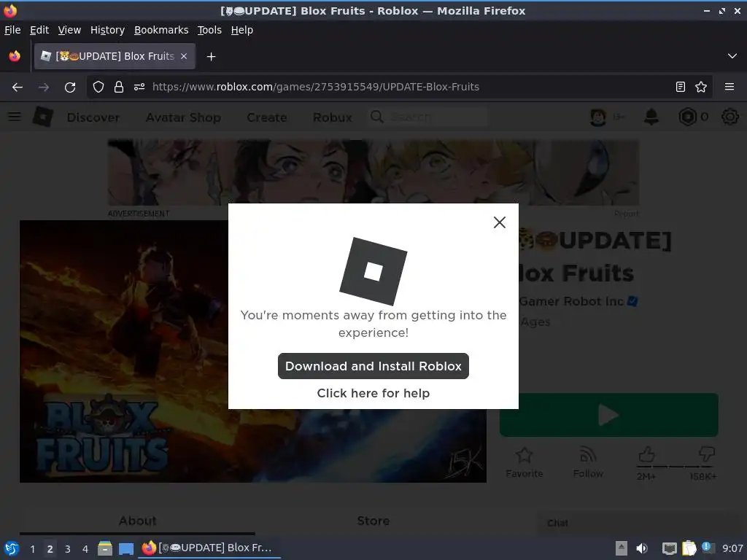This screenshot has height=560, width=747.
Task: Go to Avatar Shop
Action: (x=183, y=117)
